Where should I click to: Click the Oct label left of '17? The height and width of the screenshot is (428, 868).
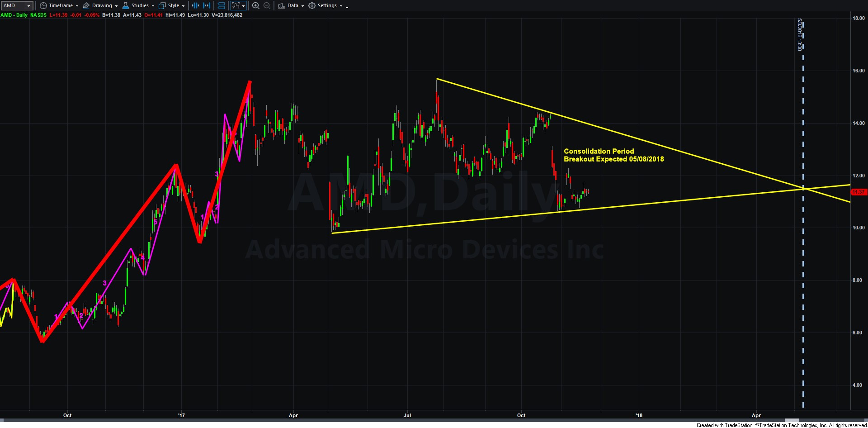click(67, 415)
